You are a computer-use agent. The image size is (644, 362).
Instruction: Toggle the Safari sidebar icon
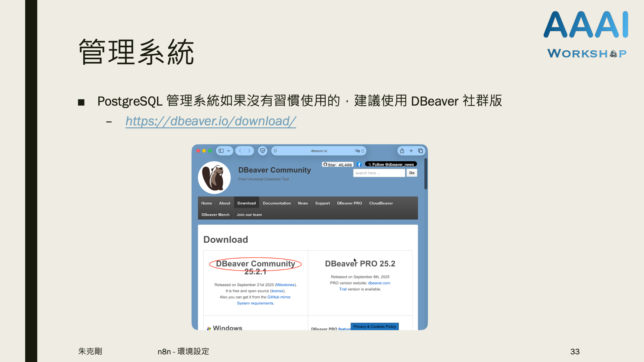pos(221,151)
